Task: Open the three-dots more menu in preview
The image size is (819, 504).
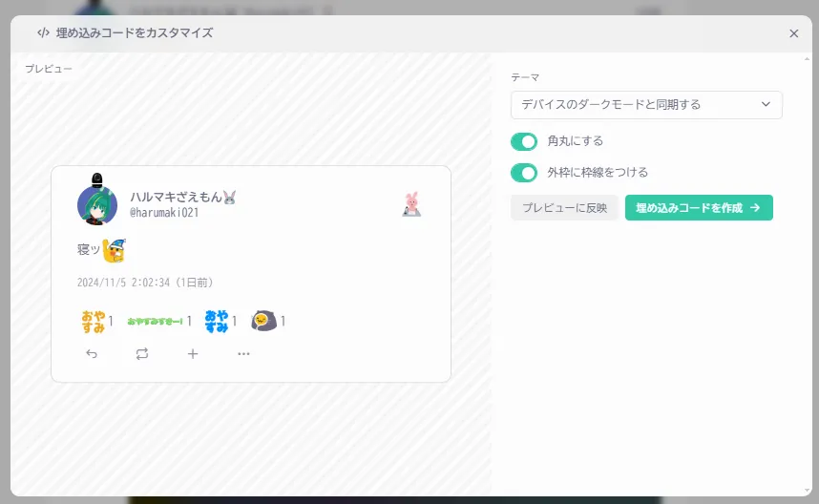Action: click(243, 354)
